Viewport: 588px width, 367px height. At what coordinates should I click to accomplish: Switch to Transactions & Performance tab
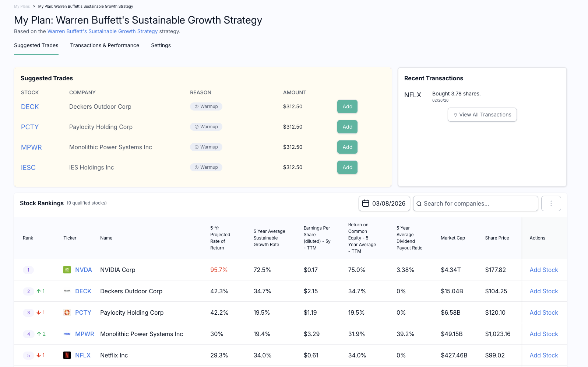[105, 45]
